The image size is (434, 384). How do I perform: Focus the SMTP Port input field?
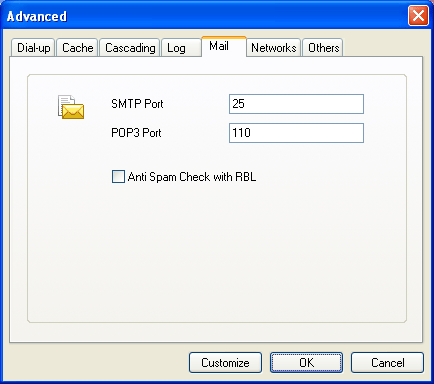click(x=296, y=104)
